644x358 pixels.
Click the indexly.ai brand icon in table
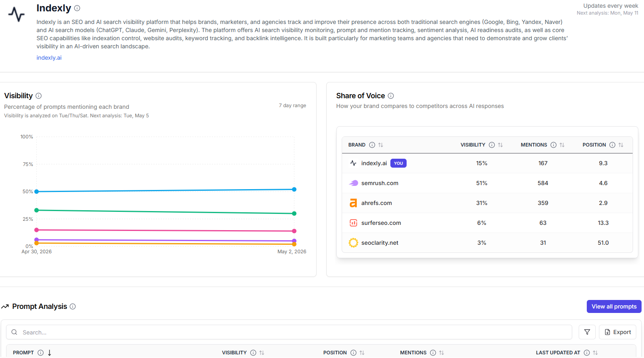click(353, 163)
